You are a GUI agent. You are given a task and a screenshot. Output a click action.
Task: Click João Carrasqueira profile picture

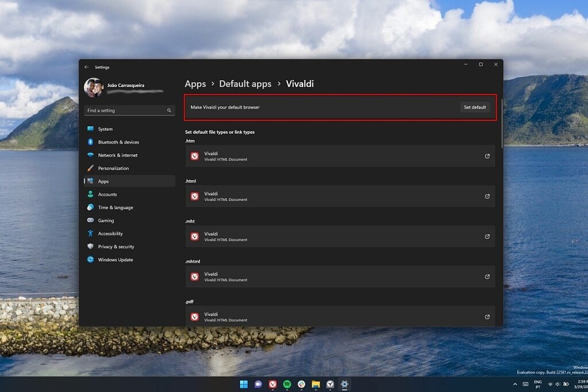(x=94, y=87)
